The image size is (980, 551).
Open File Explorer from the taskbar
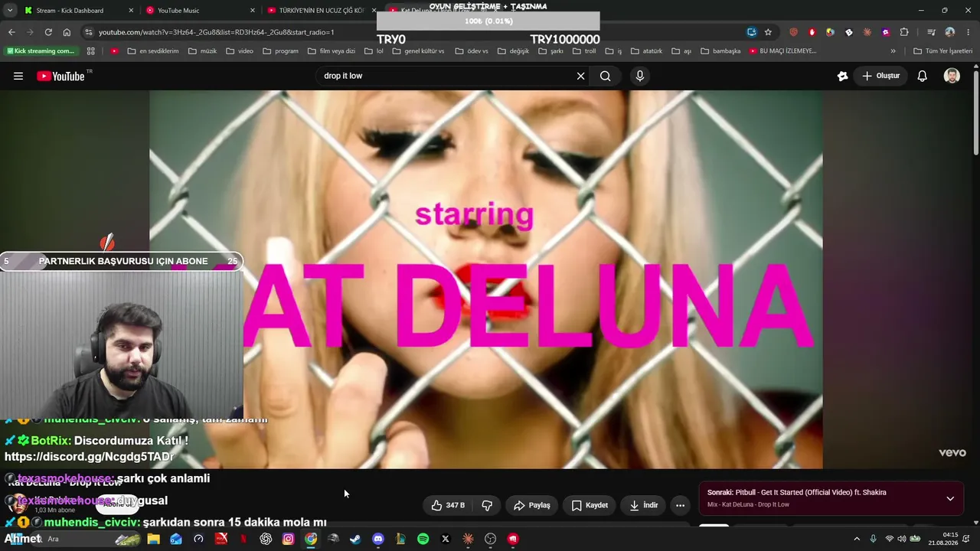153,539
